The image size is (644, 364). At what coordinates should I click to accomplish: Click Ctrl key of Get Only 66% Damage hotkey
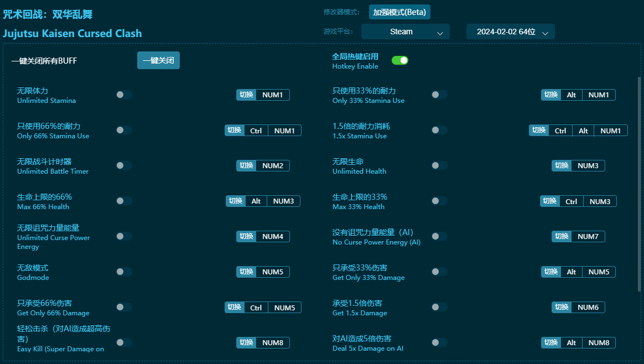click(256, 308)
